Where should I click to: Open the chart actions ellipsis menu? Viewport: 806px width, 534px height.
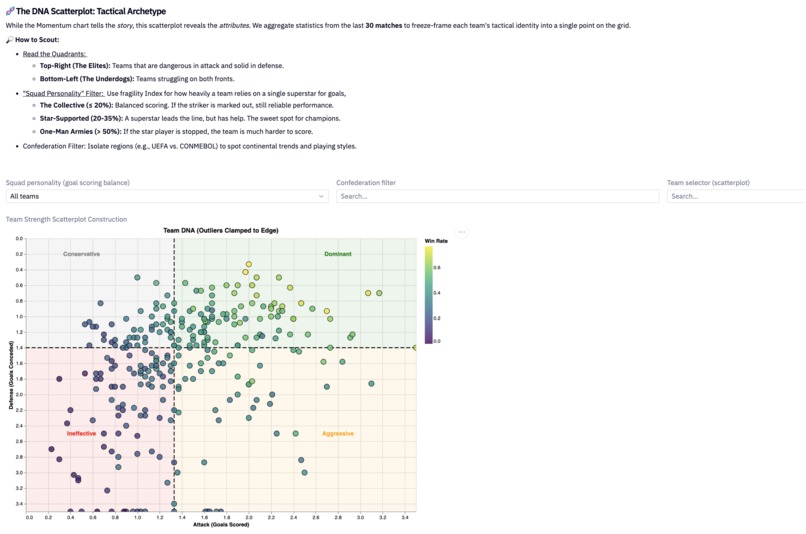[462, 232]
